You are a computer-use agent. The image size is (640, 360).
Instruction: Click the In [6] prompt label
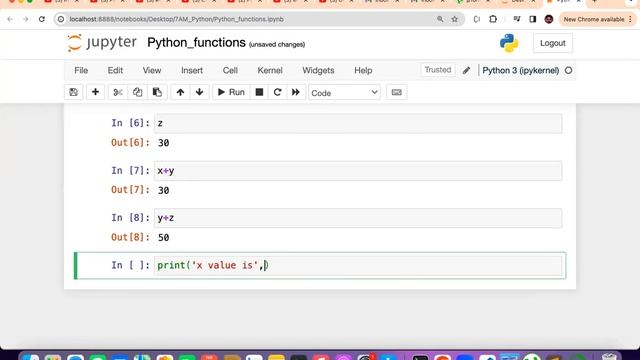click(x=130, y=123)
